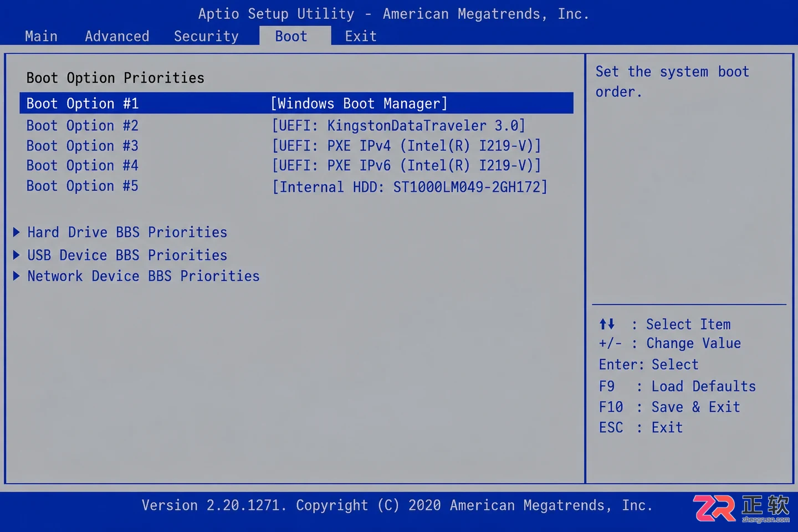Image resolution: width=798 pixels, height=532 pixels.
Task: Open Hard Drive BBS Priorities submenu
Action: [127, 232]
